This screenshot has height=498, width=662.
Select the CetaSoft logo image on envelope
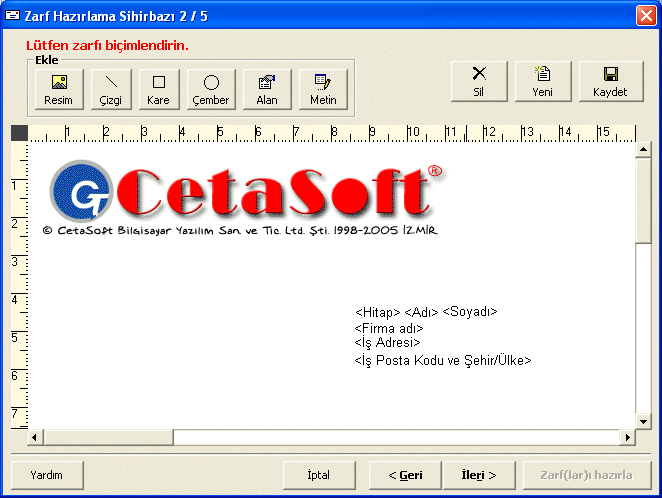click(243, 198)
